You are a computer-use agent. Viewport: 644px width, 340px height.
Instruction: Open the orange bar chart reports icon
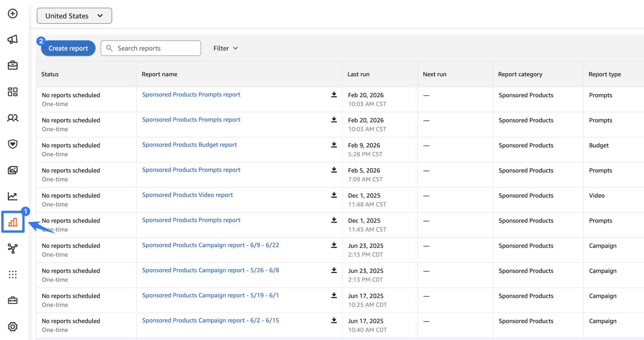pos(13,222)
